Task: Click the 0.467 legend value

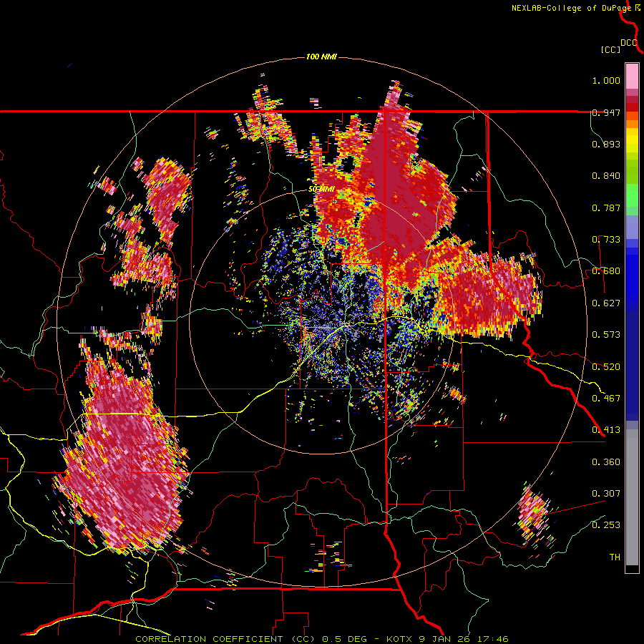Action: click(606, 399)
